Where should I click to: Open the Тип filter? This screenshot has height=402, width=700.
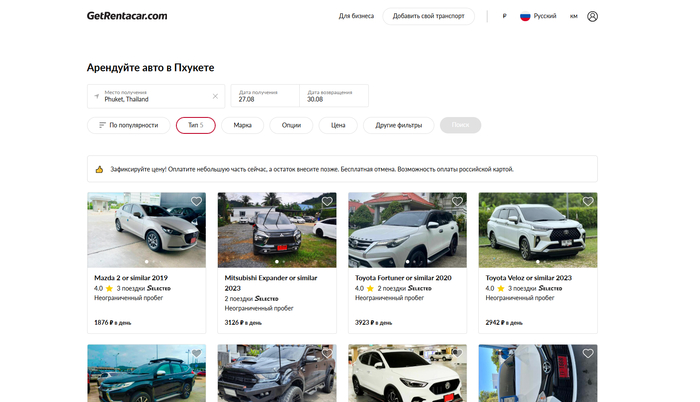click(196, 125)
